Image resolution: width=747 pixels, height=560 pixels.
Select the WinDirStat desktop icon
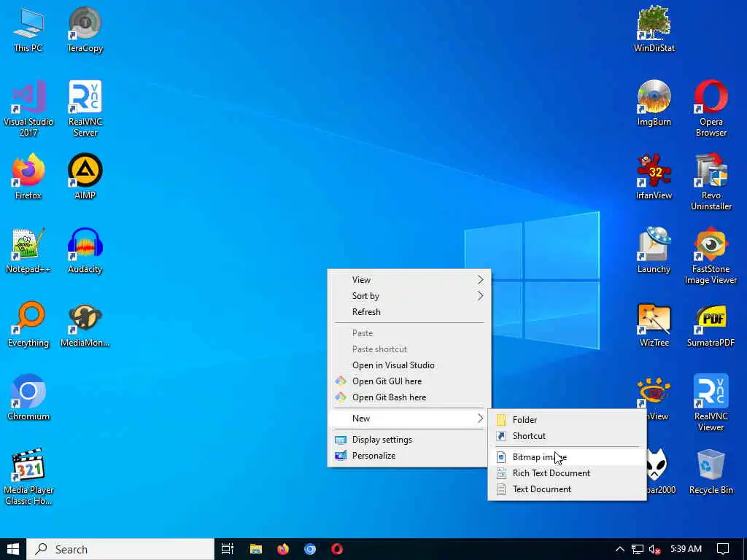click(654, 29)
